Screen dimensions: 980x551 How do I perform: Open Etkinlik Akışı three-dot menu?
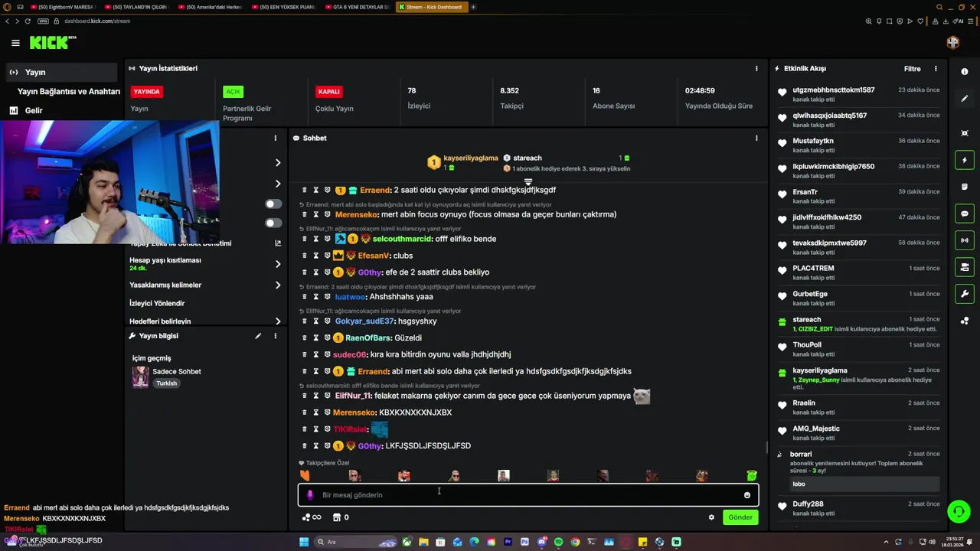tap(936, 68)
